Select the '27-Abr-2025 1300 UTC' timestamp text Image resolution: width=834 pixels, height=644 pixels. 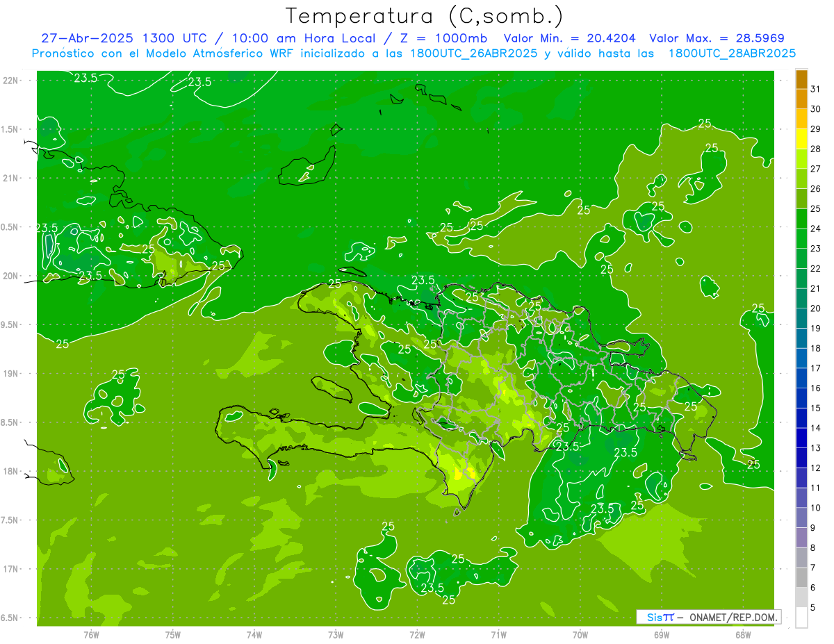(x=123, y=38)
